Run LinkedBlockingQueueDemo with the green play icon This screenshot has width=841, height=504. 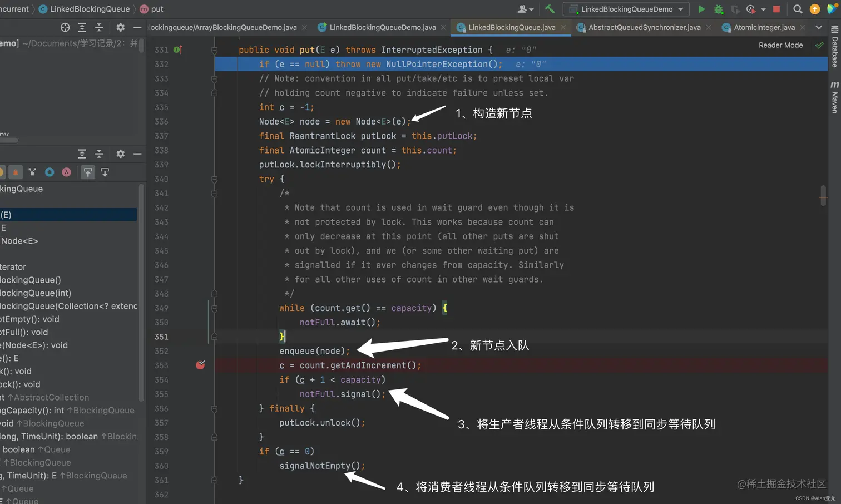[x=701, y=9]
